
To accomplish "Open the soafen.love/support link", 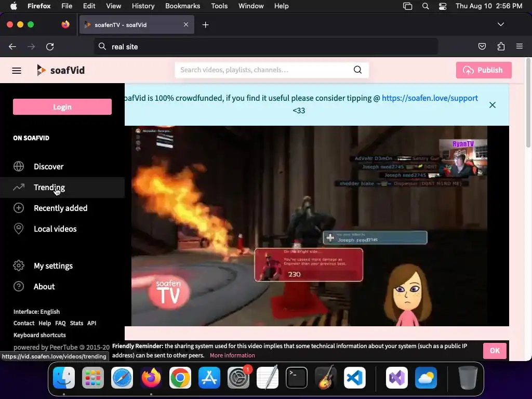I will click(x=430, y=98).
